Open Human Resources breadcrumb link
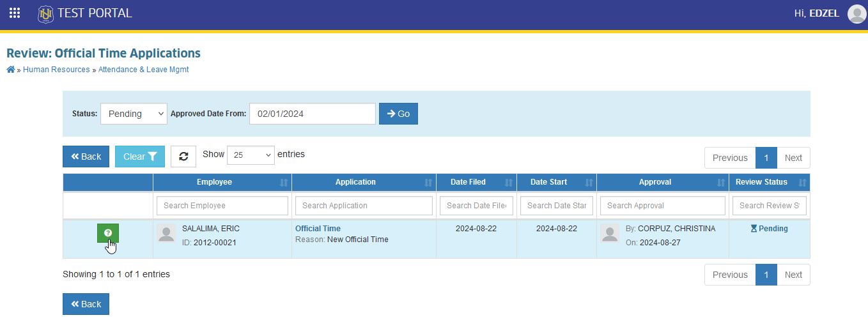This screenshot has height=336, width=868. tap(56, 70)
